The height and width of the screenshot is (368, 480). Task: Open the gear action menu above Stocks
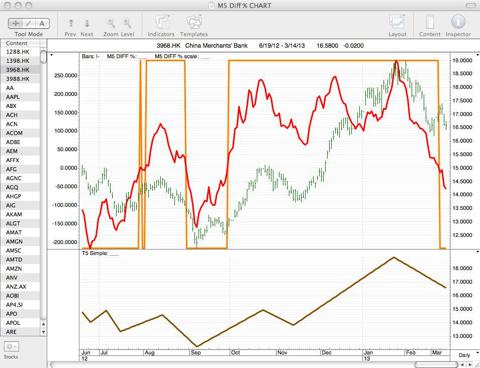point(11,347)
